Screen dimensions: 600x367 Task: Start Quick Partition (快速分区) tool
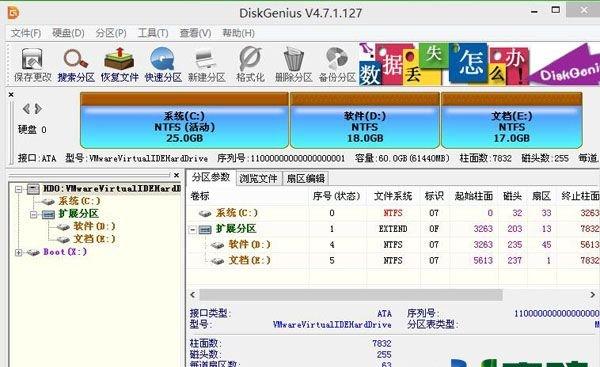tap(163, 65)
